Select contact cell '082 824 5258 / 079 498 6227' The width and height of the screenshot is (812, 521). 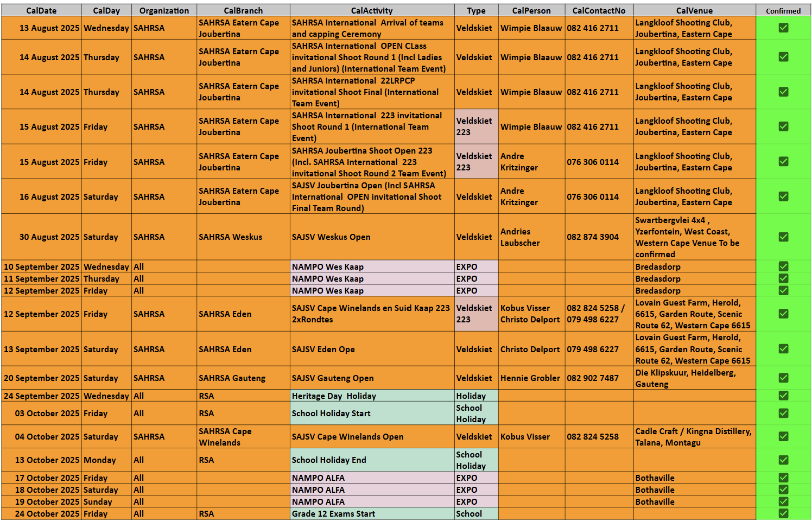(x=599, y=314)
